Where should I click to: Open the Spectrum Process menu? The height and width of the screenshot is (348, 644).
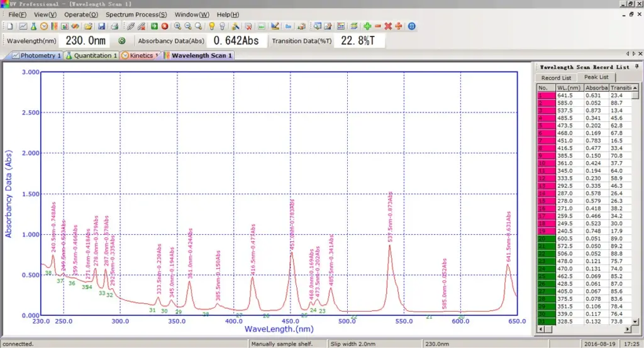pyautogui.click(x=136, y=14)
